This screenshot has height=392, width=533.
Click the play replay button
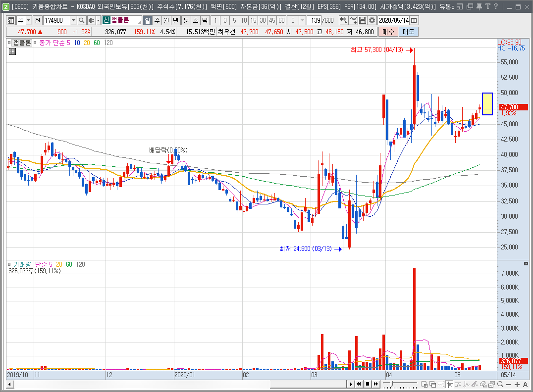coord(351,384)
